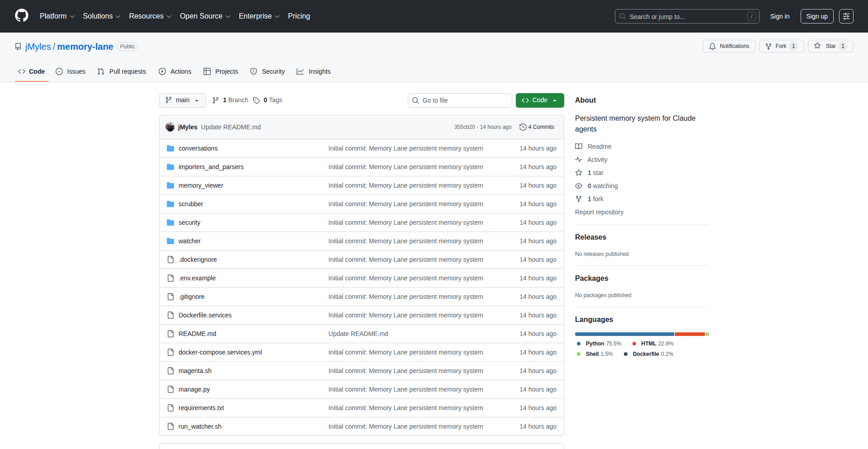Click the Notifications bell button
This screenshot has height=449, width=868.
click(729, 46)
